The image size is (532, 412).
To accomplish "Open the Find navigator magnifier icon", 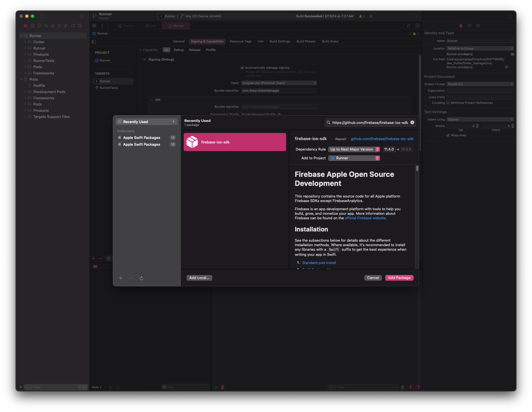I will (x=46, y=26).
